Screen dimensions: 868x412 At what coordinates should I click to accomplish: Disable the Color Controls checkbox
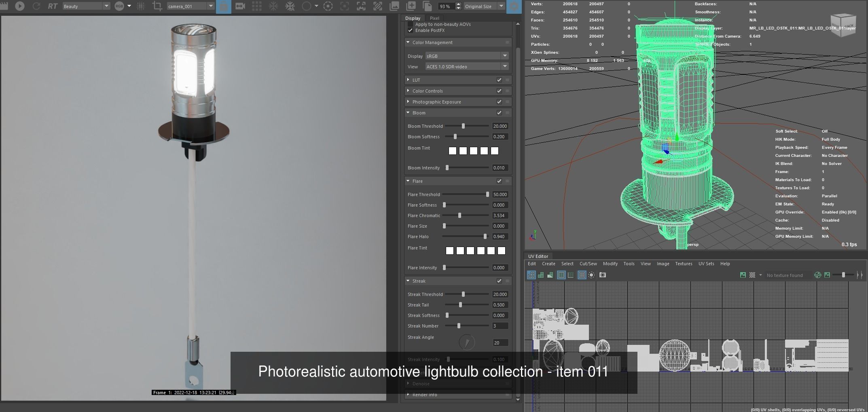click(x=499, y=91)
